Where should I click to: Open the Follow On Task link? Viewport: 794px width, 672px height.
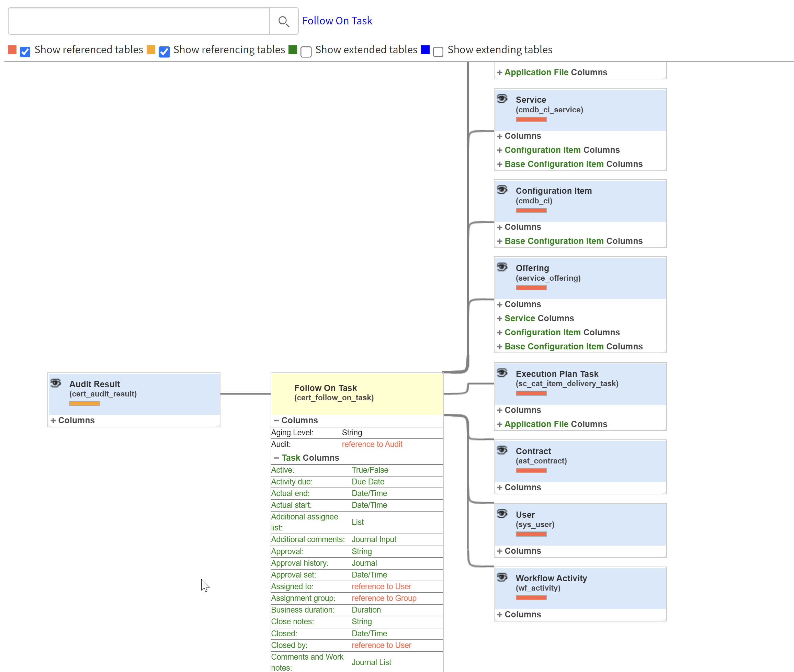(337, 21)
